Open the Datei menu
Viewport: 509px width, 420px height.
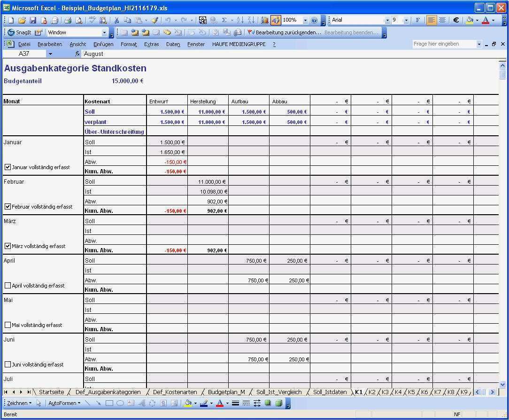[24, 44]
